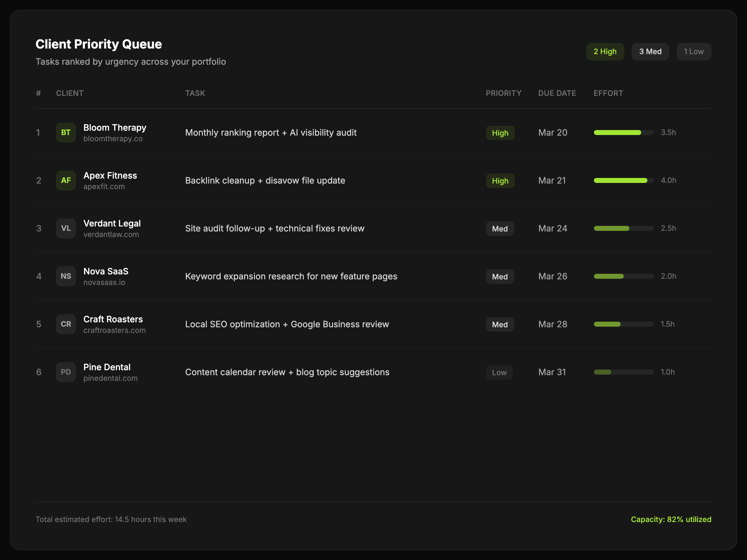Select the CR avatar for Craft Roasters
The width and height of the screenshot is (747, 560).
(x=66, y=324)
